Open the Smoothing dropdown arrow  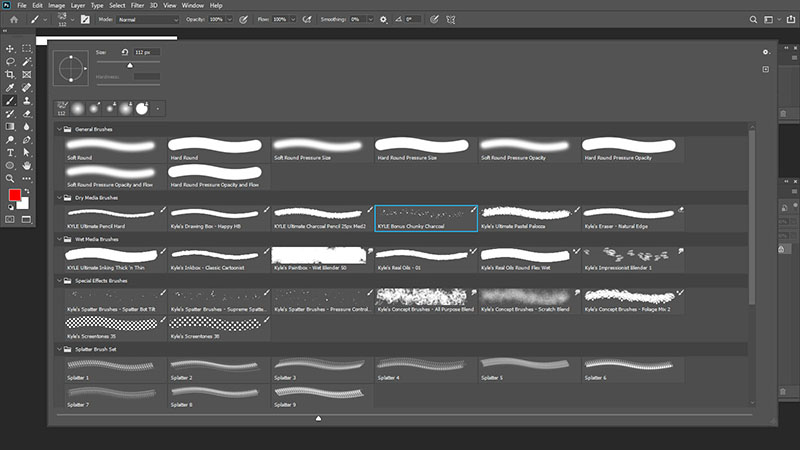coord(370,19)
